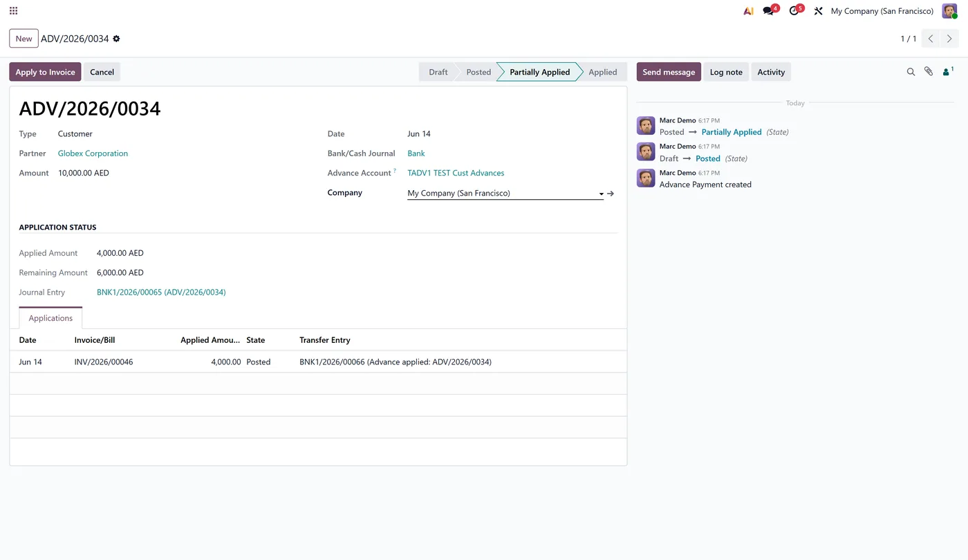Go to previous record arrow
968x560 pixels.
tap(931, 39)
